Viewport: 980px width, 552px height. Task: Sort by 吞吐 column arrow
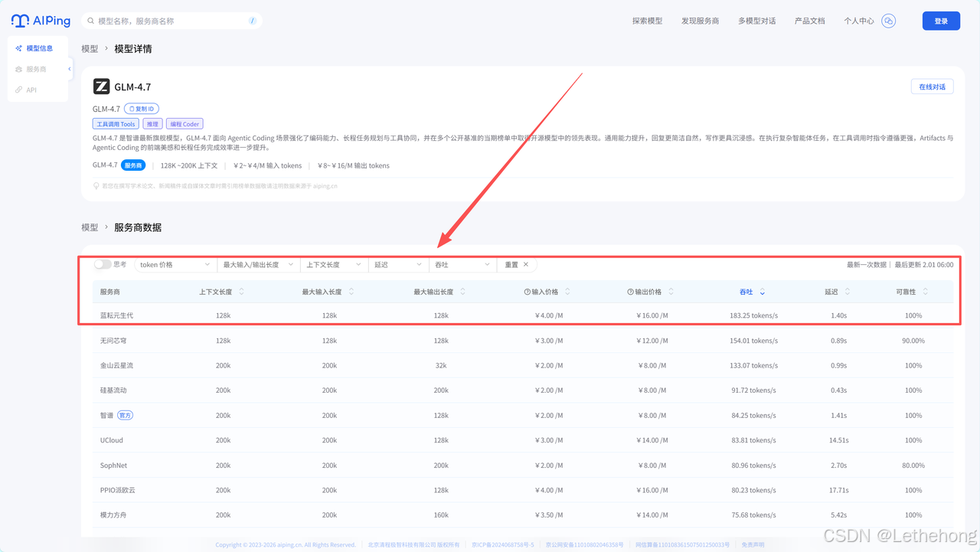pyautogui.click(x=762, y=292)
